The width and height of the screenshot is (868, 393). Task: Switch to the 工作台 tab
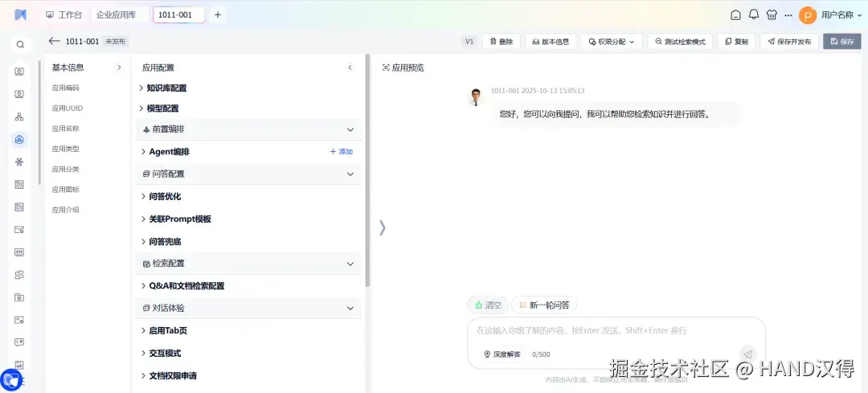(64, 15)
